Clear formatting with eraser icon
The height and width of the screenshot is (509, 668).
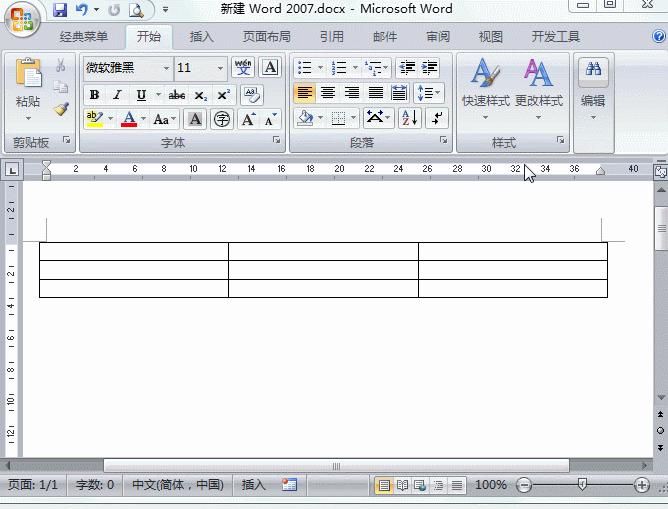click(251, 95)
